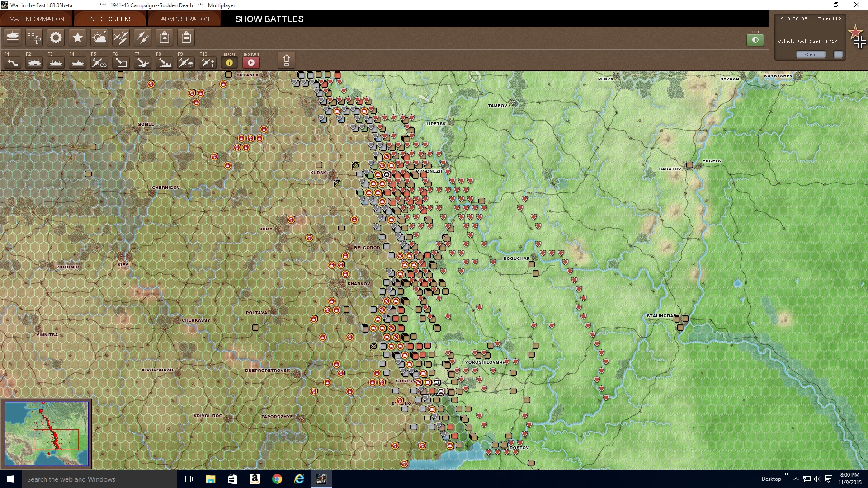Screen dimensions: 868x488
Task: Select F6 bomb unit mode icon
Action: coord(121,62)
